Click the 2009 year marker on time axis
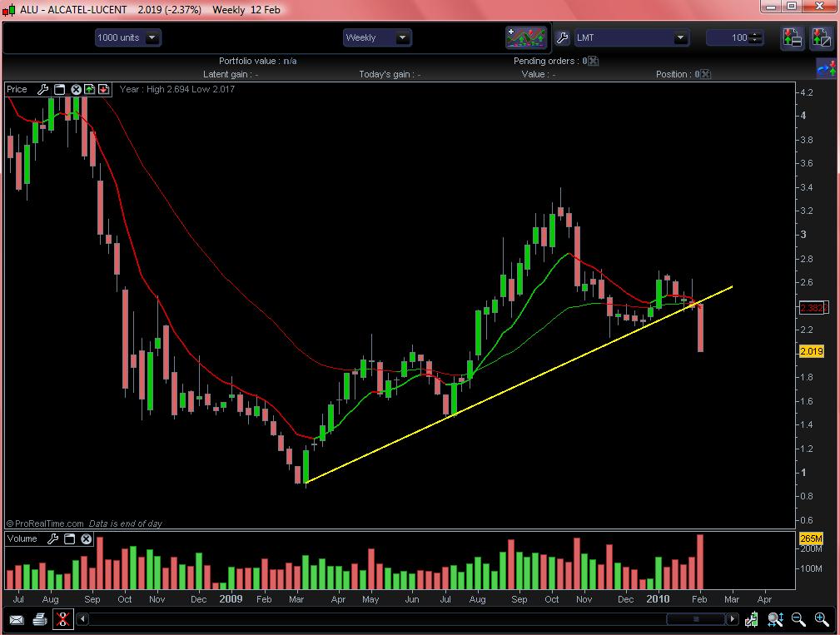 click(231, 599)
